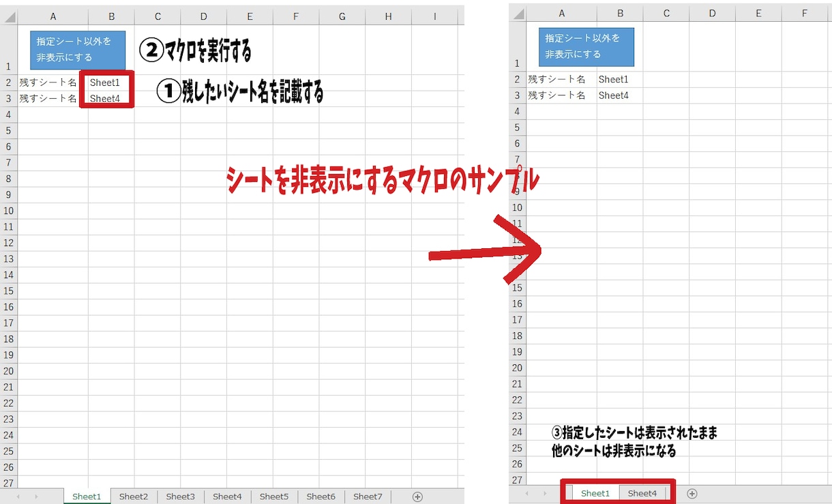Open Sheet1 tab in right workbook

click(x=595, y=493)
